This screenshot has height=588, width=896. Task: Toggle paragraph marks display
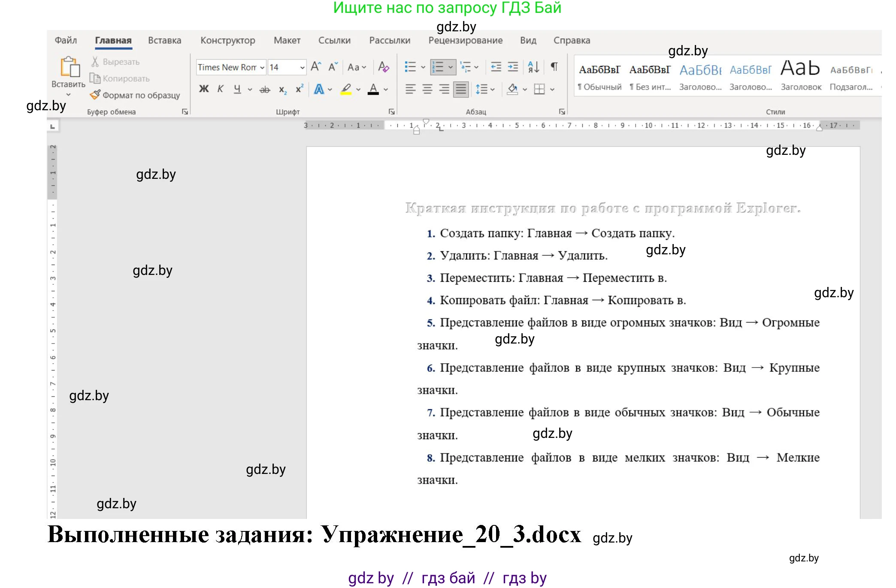555,67
